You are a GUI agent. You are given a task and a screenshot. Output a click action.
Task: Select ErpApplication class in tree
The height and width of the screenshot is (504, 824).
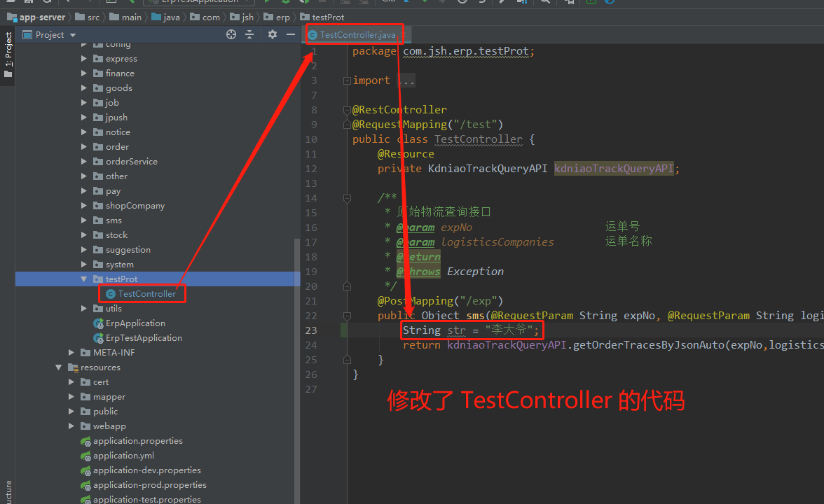[x=135, y=323]
